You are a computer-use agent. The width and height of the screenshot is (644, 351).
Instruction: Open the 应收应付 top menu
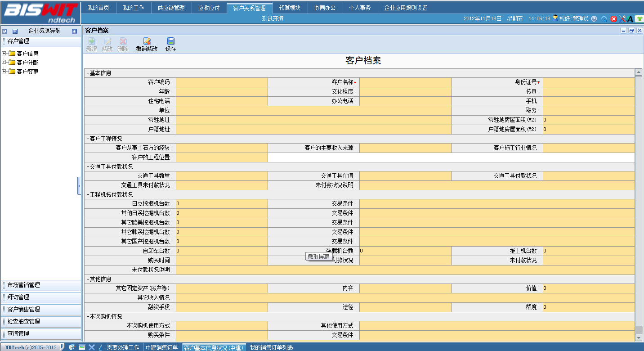pyautogui.click(x=209, y=8)
